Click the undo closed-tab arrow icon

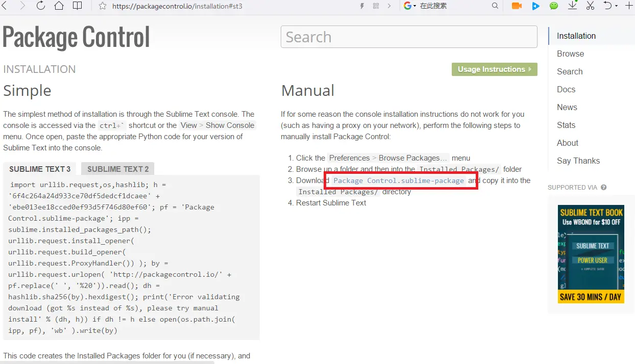pyautogui.click(x=607, y=6)
